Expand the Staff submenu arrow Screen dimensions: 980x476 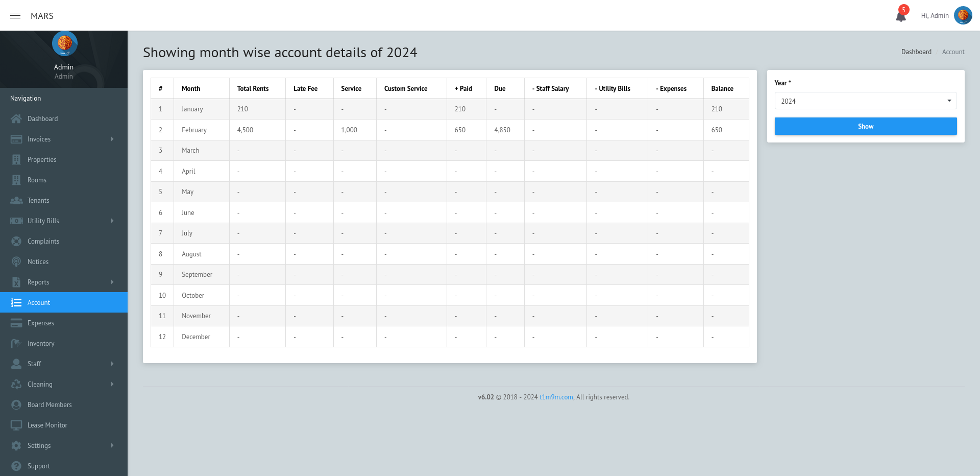tap(112, 364)
